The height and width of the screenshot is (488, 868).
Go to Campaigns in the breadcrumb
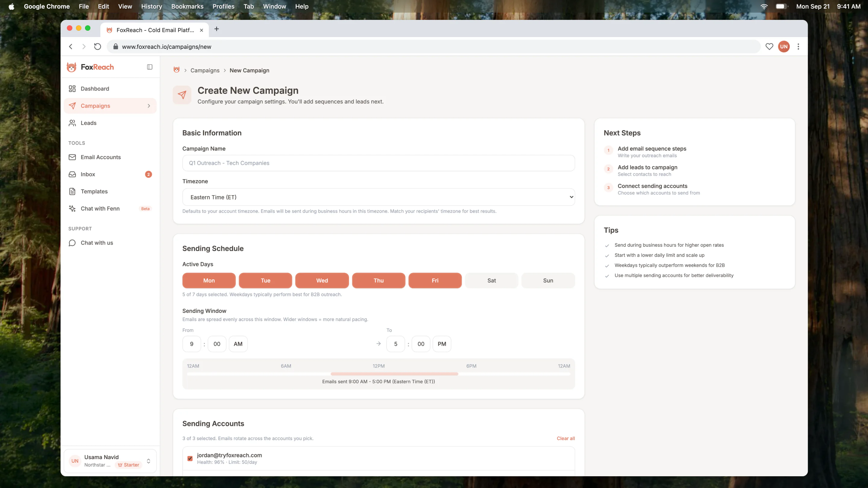coord(205,70)
